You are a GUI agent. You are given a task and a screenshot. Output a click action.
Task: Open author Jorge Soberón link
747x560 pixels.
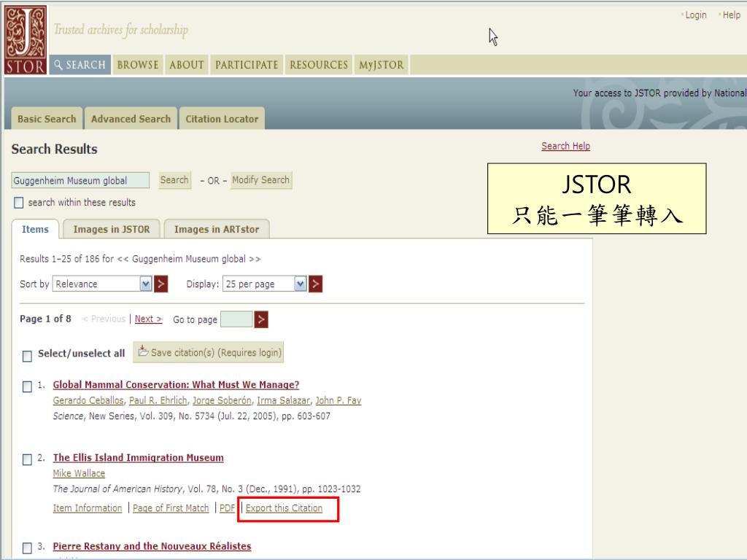(222, 400)
